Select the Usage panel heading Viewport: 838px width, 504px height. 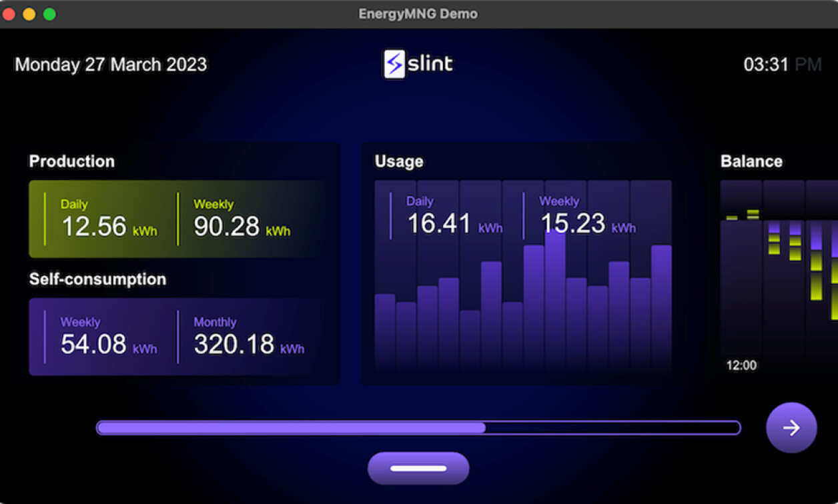click(x=398, y=161)
